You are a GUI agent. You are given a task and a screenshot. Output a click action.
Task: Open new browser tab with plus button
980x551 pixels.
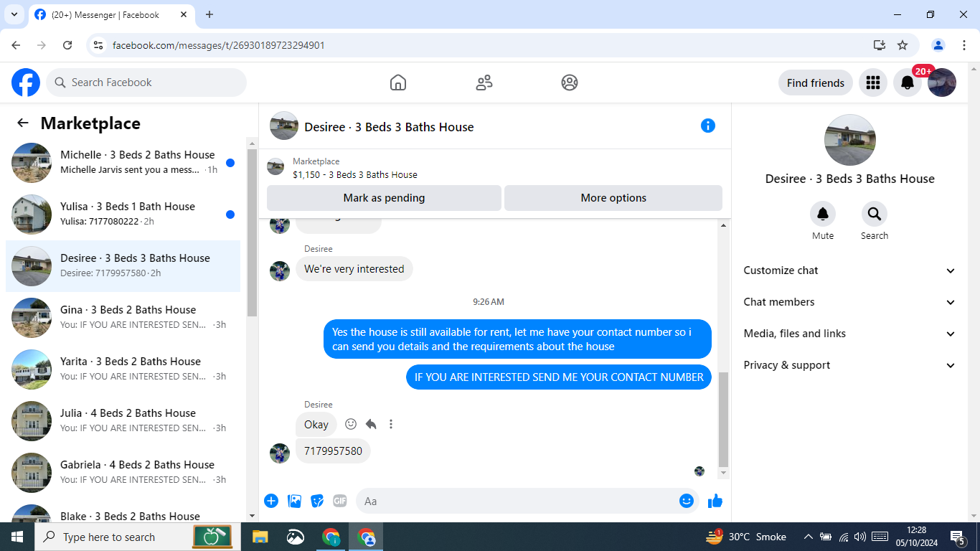209,14
